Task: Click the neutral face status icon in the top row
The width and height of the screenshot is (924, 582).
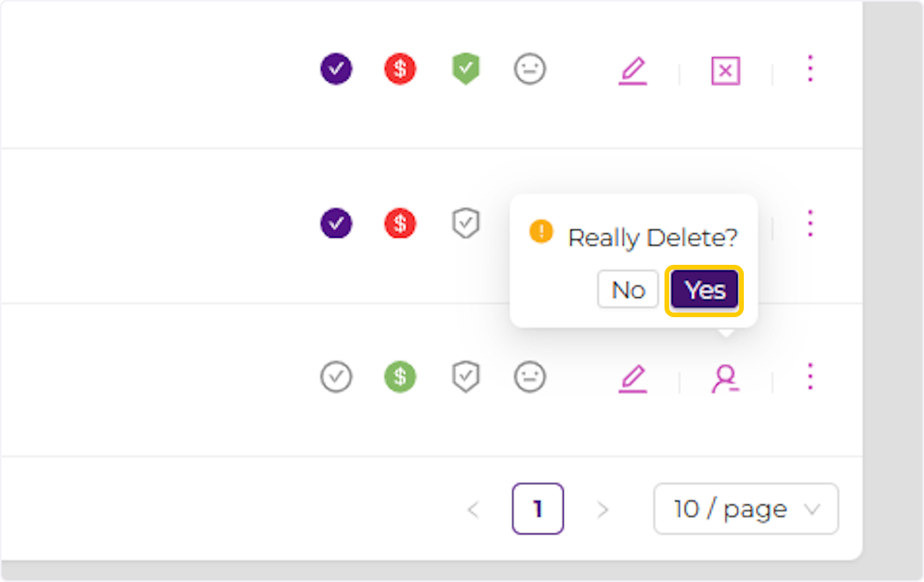Action: pos(529,69)
